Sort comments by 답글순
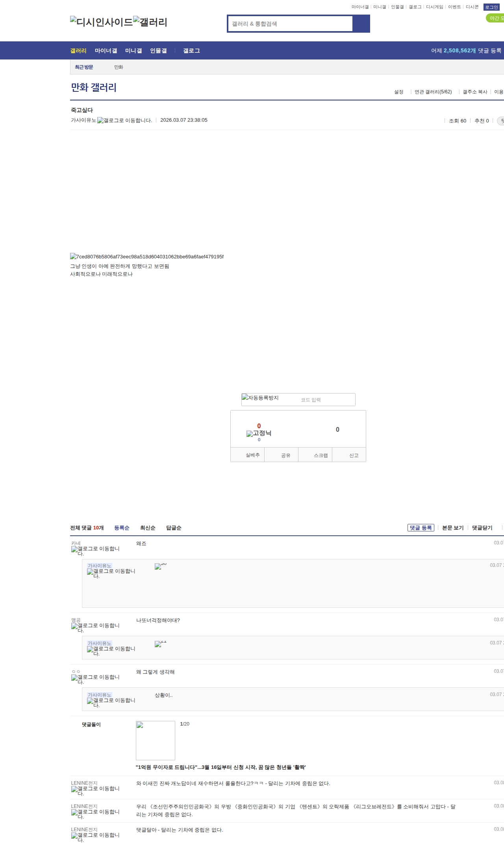Image resolution: width=504 pixels, height=843 pixels. click(x=174, y=528)
